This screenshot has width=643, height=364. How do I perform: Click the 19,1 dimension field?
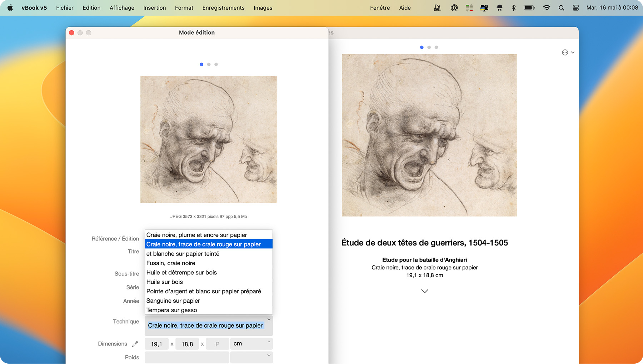click(x=156, y=344)
